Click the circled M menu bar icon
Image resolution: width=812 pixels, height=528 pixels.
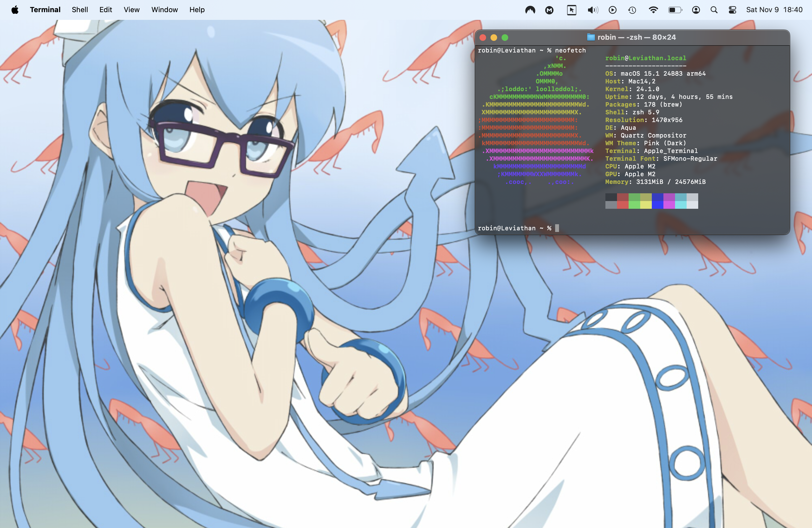[x=549, y=10]
